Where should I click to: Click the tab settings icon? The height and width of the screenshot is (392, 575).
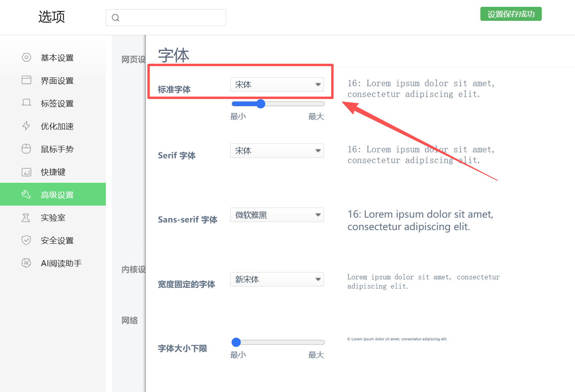(26, 103)
